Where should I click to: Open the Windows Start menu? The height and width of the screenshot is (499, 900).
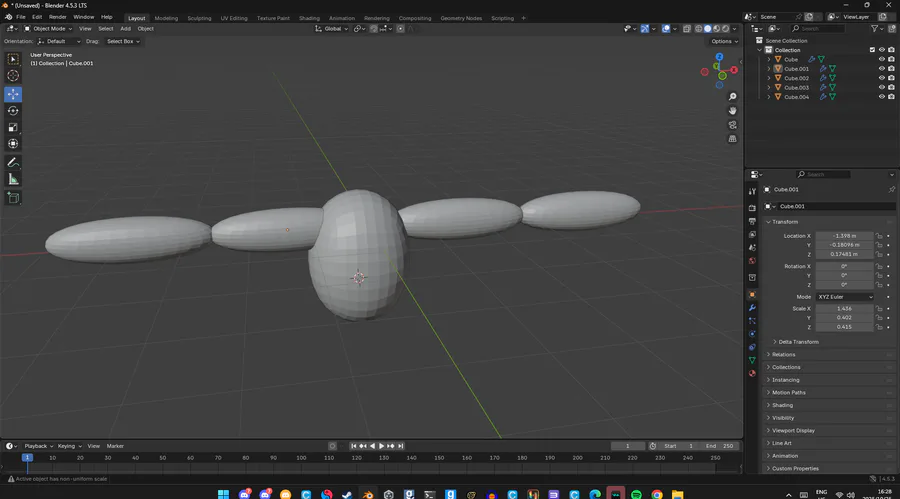click(223, 494)
